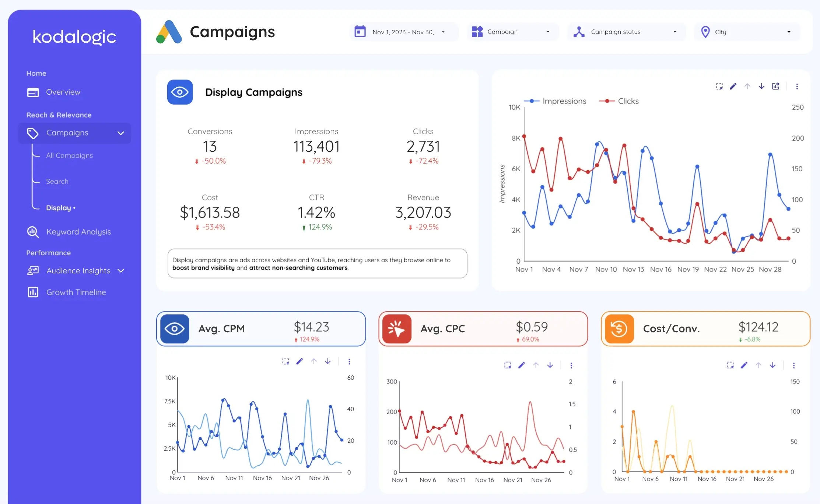
Task: Click the Audience Insights icon
Action: pyautogui.click(x=33, y=271)
